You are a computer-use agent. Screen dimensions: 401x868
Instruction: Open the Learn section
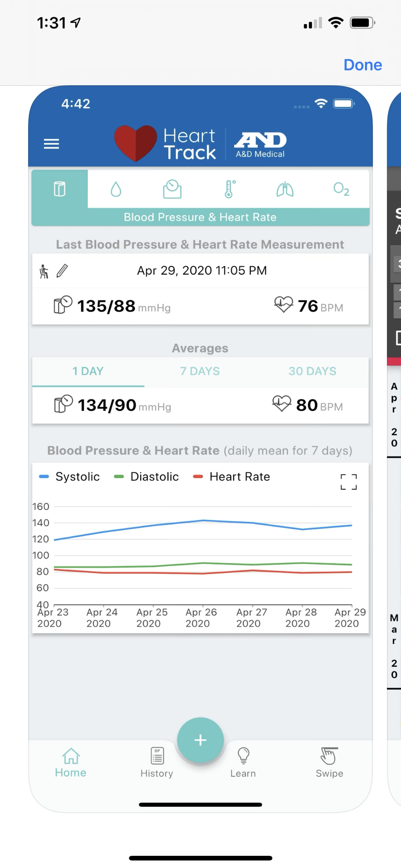[243, 762]
